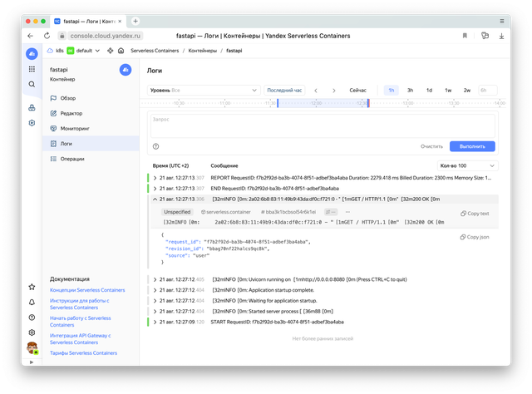Click the user avatar in left rail
The image size is (532, 394).
point(32,347)
